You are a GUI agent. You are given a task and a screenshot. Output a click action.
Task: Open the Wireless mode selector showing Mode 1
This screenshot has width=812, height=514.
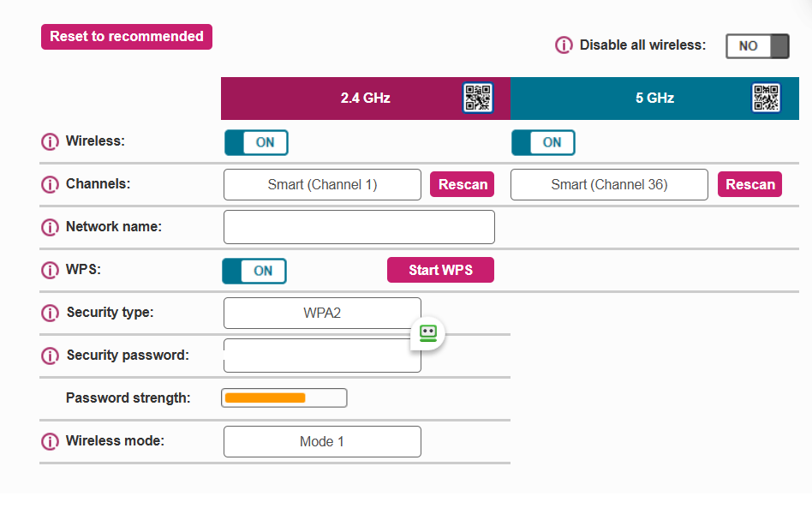click(x=322, y=441)
